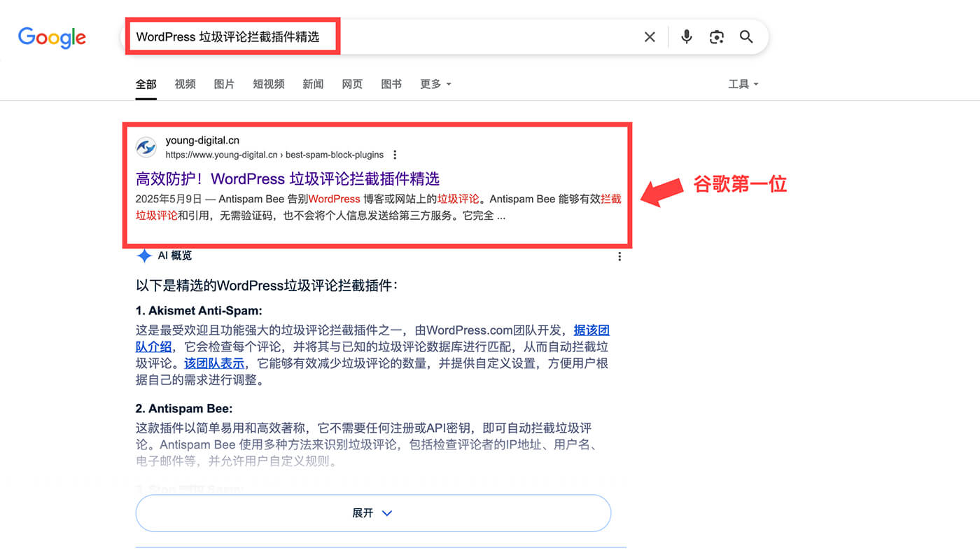
Task: Click the heading 1. Akismet Anti-Spam:
Action: [199, 311]
